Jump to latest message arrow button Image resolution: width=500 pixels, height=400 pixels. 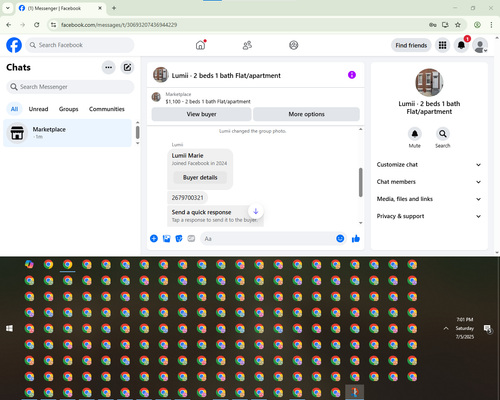click(x=256, y=211)
